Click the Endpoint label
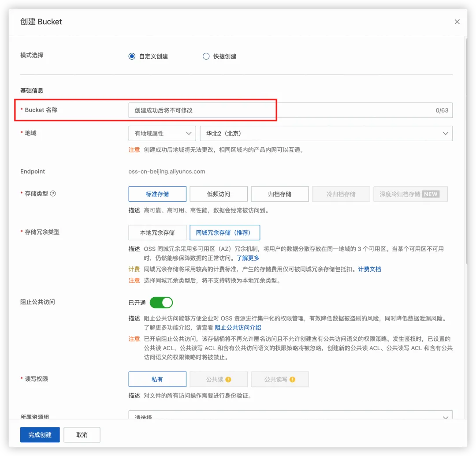476x456 pixels. coord(33,172)
